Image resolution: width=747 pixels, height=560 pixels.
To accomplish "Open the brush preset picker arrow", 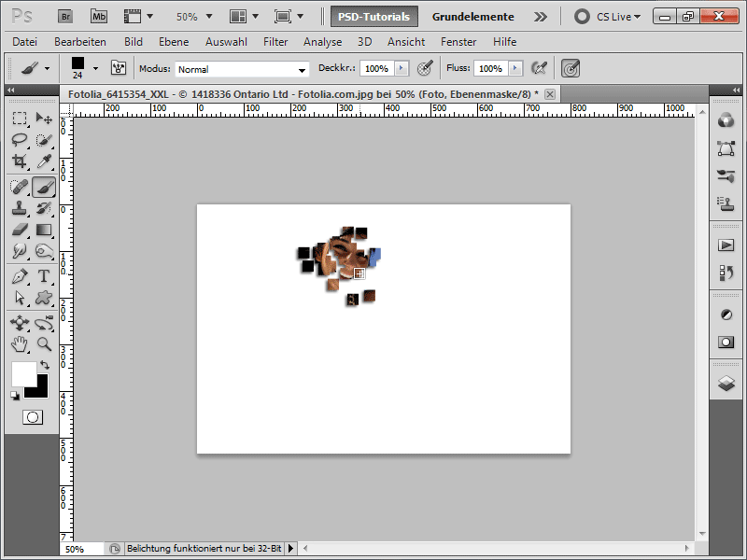I will (x=96, y=68).
